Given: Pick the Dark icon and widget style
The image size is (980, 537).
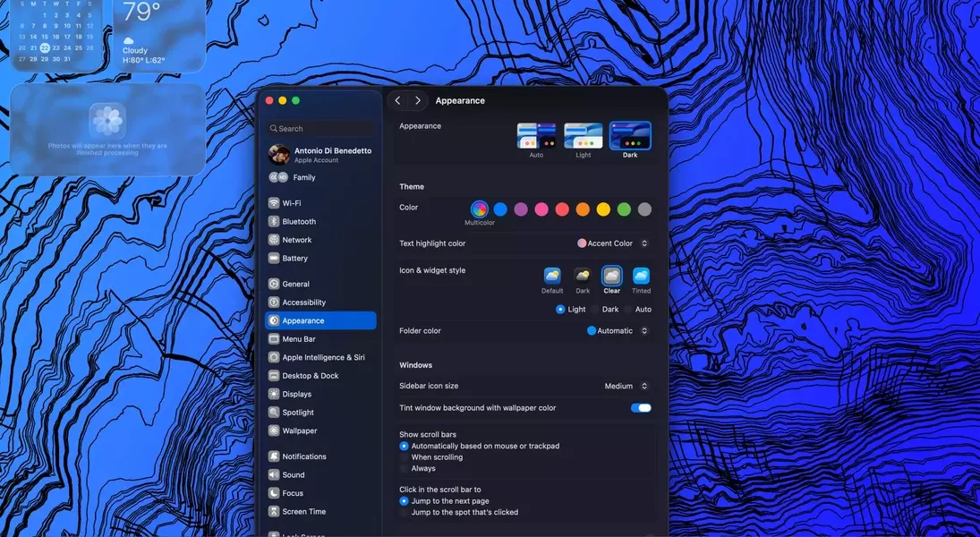Looking at the screenshot, I should [583, 277].
